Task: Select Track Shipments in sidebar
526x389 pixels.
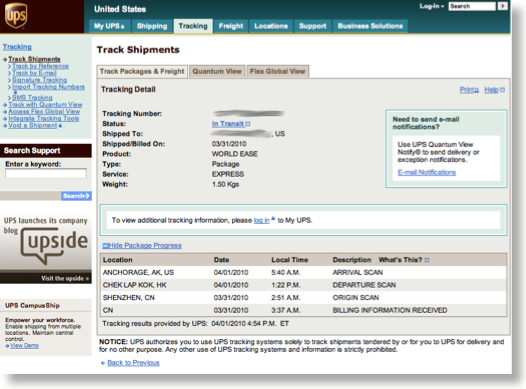Action: [x=34, y=59]
